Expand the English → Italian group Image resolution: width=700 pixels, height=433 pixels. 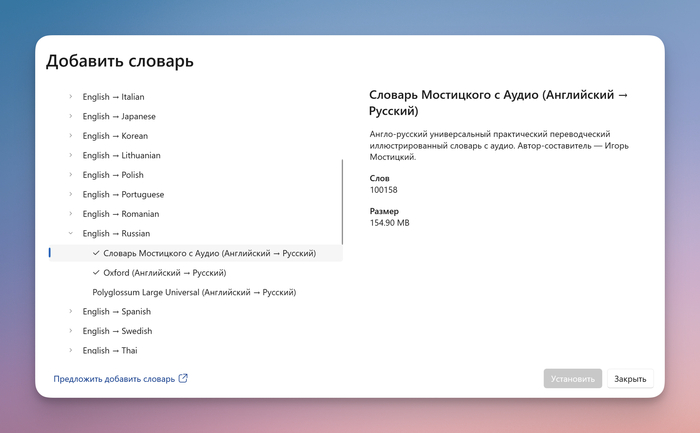click(70, 97)
